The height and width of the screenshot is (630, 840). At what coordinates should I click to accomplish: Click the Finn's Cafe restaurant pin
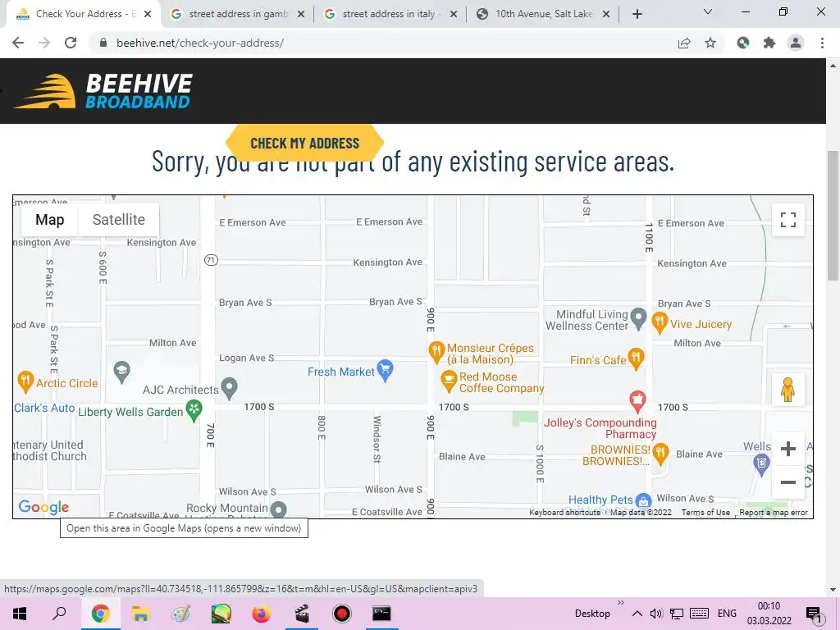pyautogui.click(x=636, y=358)
